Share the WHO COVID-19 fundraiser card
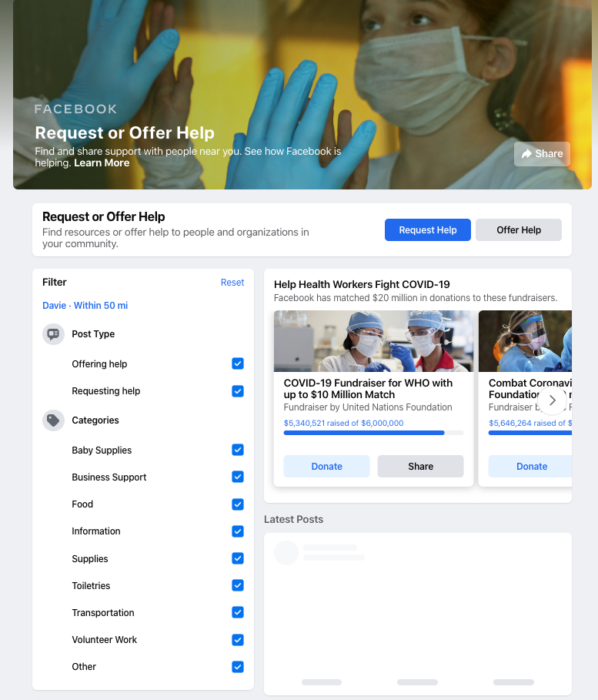 point(420,466)
